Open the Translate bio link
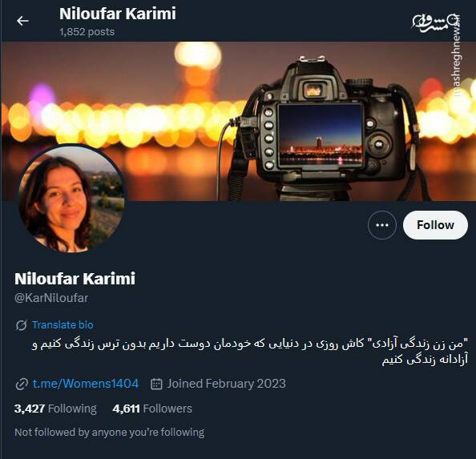This screenshot has width=476, height=459. coord(63,325)
